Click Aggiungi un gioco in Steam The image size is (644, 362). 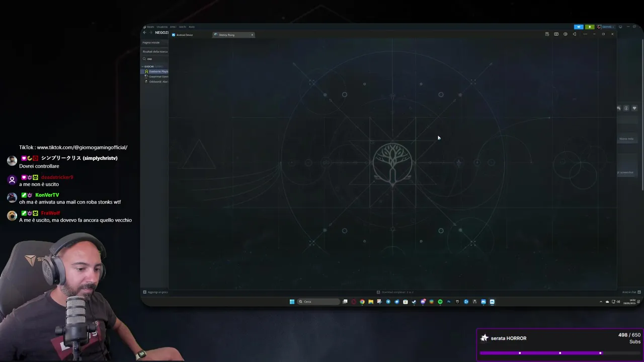click(x=155, y=292)
